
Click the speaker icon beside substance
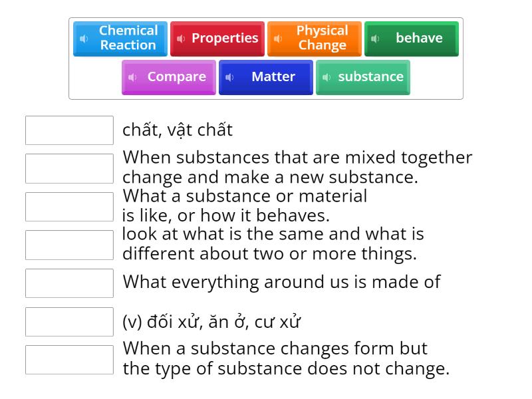[326, 77]
